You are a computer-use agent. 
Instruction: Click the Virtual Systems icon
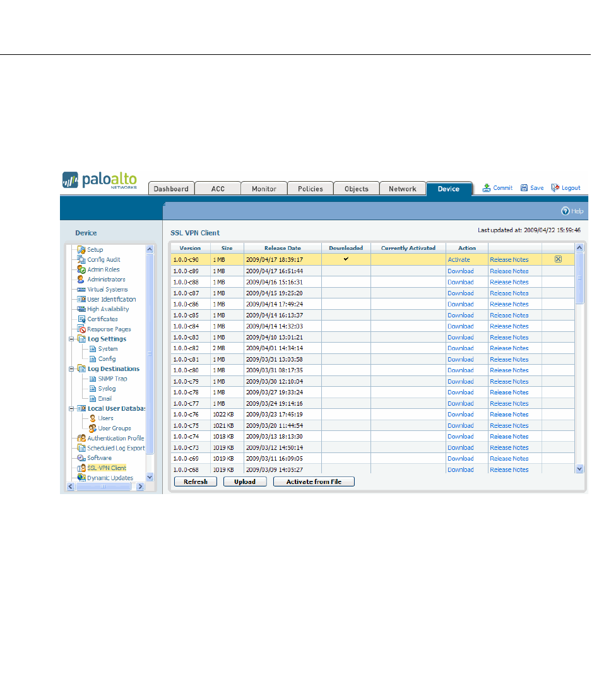81,290
